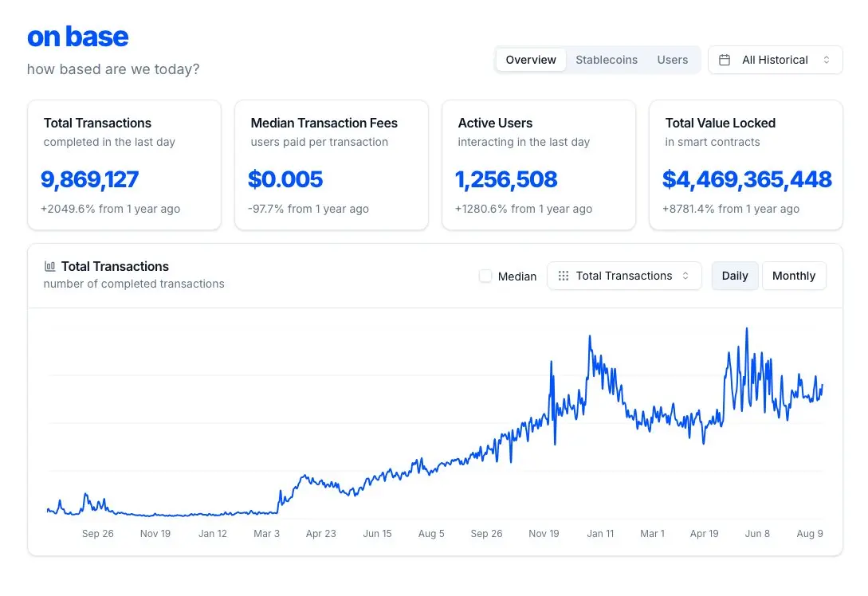This screenshot has height=596, width=868.
Task: Expand the Total Transactions metric dropdown
Action: click(x=624, y=276)
